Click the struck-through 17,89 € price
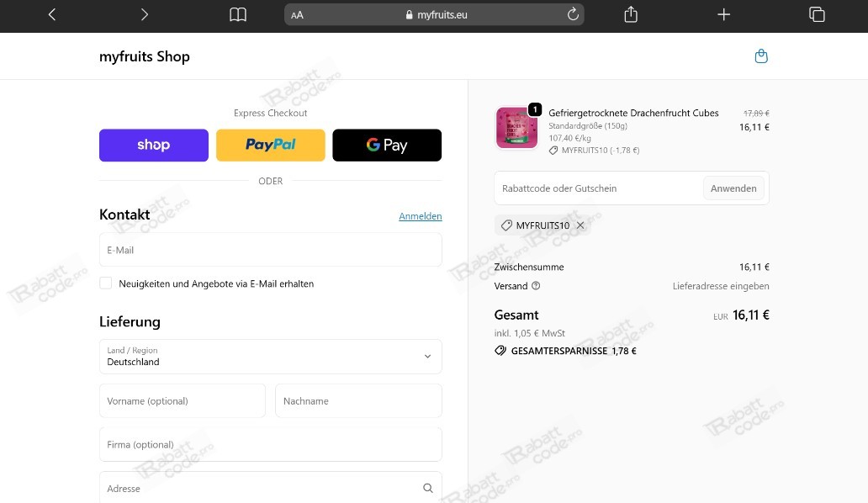Viewport: 868px width, 503px height. 756,113
